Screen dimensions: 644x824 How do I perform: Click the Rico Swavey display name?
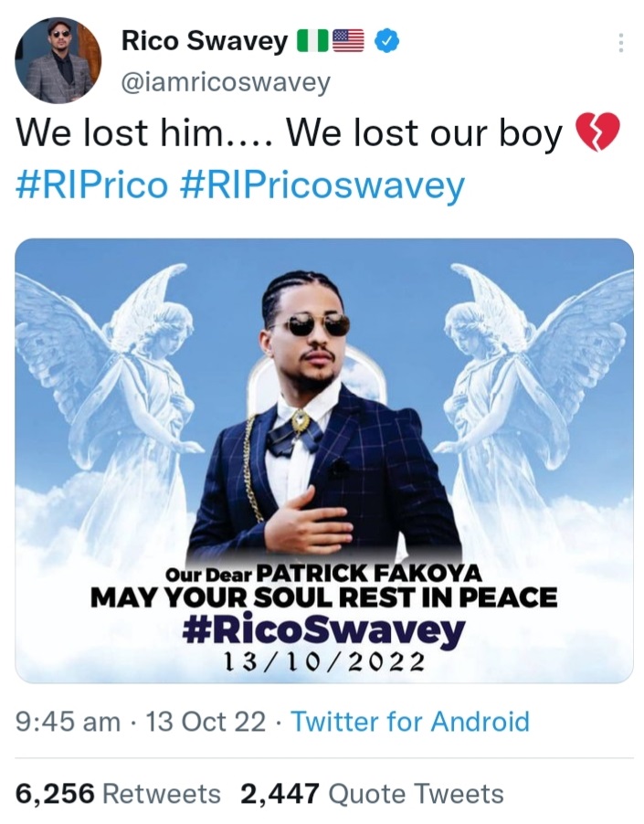click(x=205, y=41)
